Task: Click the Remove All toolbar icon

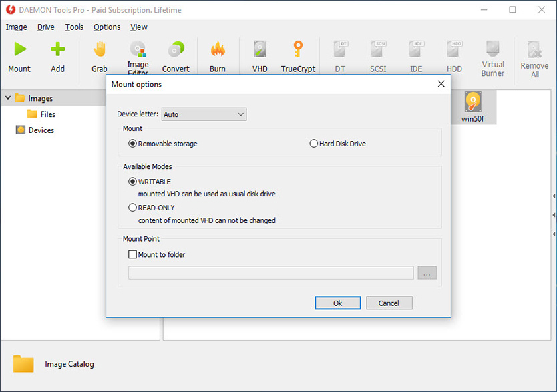Action: 534,49
